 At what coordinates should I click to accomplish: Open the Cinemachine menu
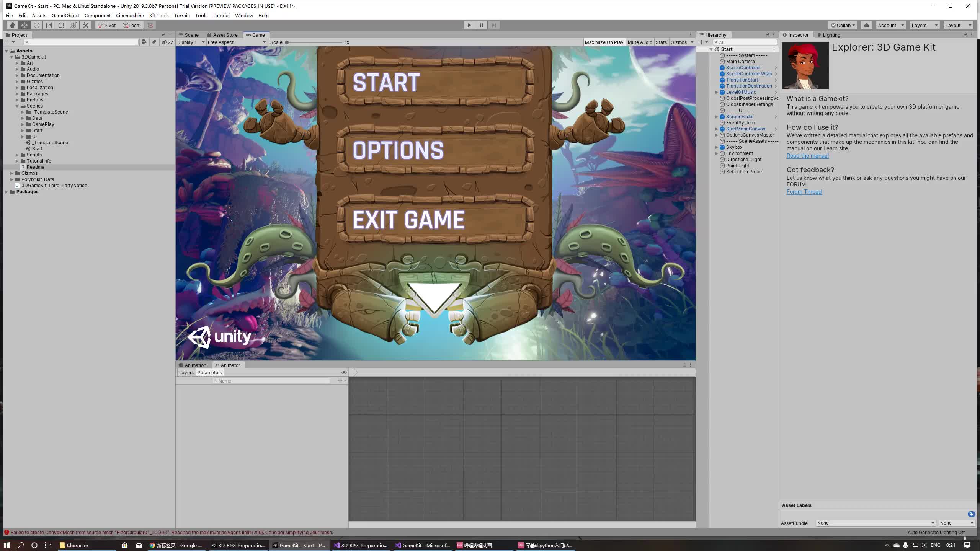tap(130, 16)
